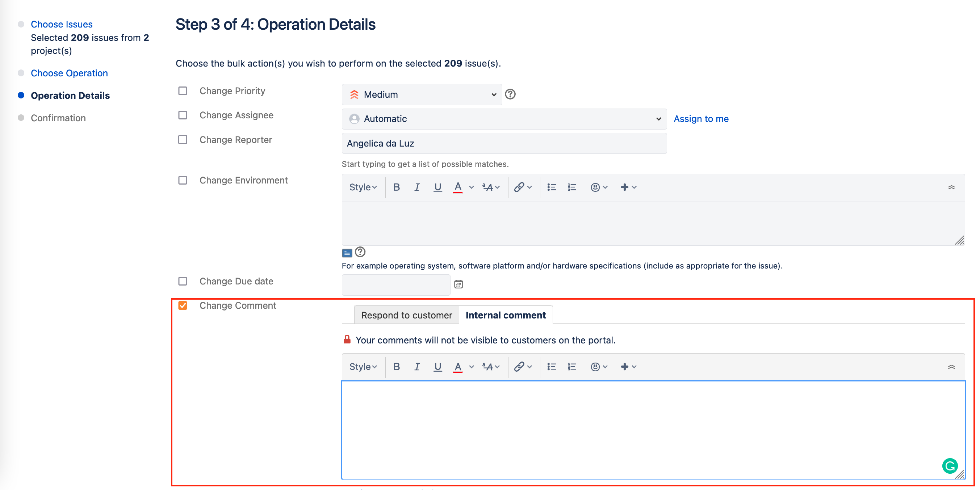This screenshot has height=490, width=980.
Task: Click the Assign to me link
Action: (701, 119)
